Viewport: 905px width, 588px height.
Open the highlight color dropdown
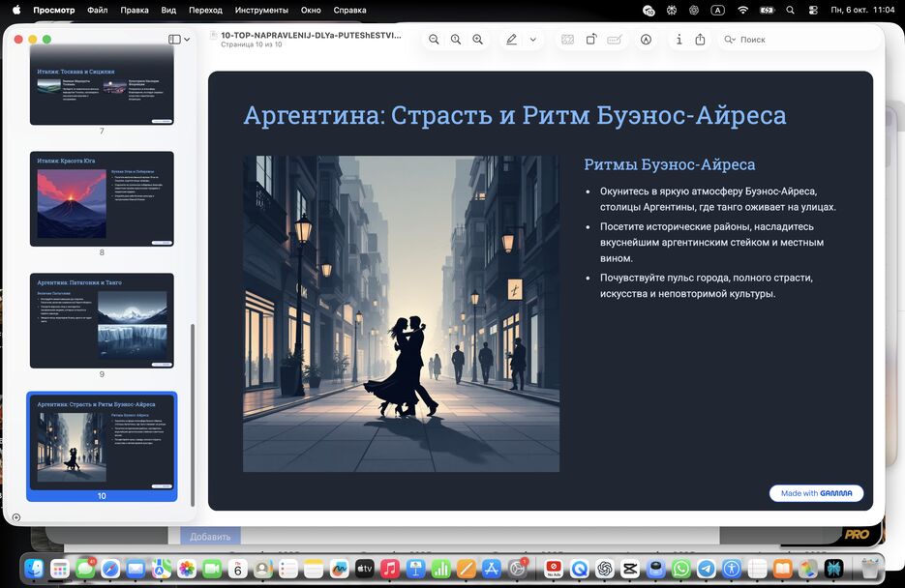(x=532, y=39)
